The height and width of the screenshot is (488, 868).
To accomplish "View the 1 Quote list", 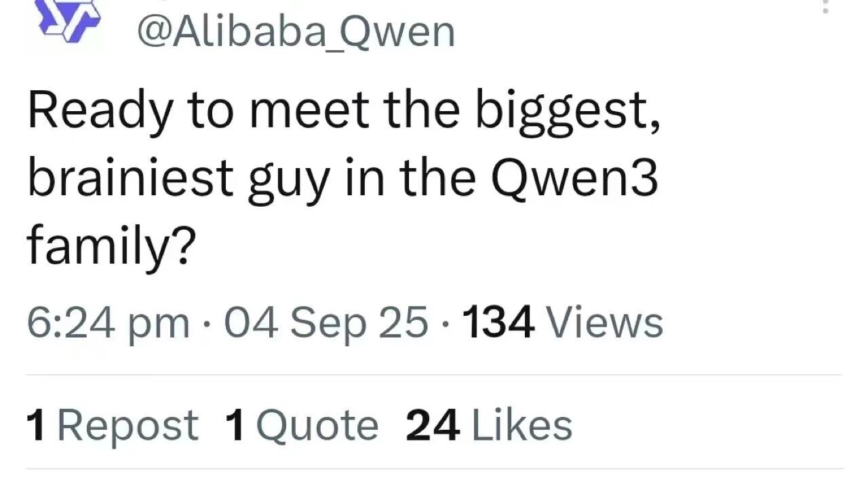I will click(x=302, y=426).
